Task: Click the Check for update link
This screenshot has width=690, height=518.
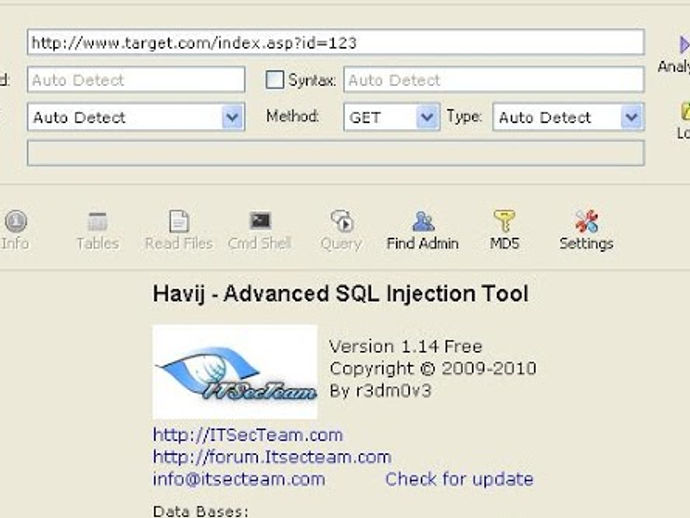Action: [x=459, y=479]
